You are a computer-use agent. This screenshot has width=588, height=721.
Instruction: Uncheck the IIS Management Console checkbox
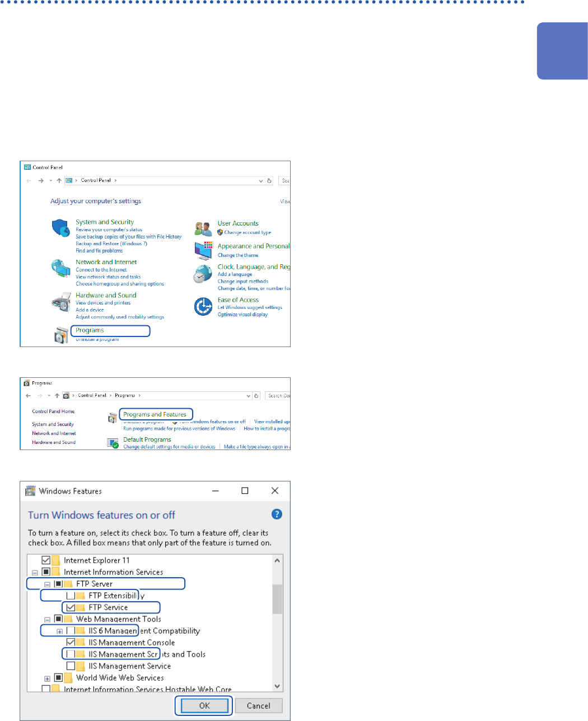click(71, 642)
